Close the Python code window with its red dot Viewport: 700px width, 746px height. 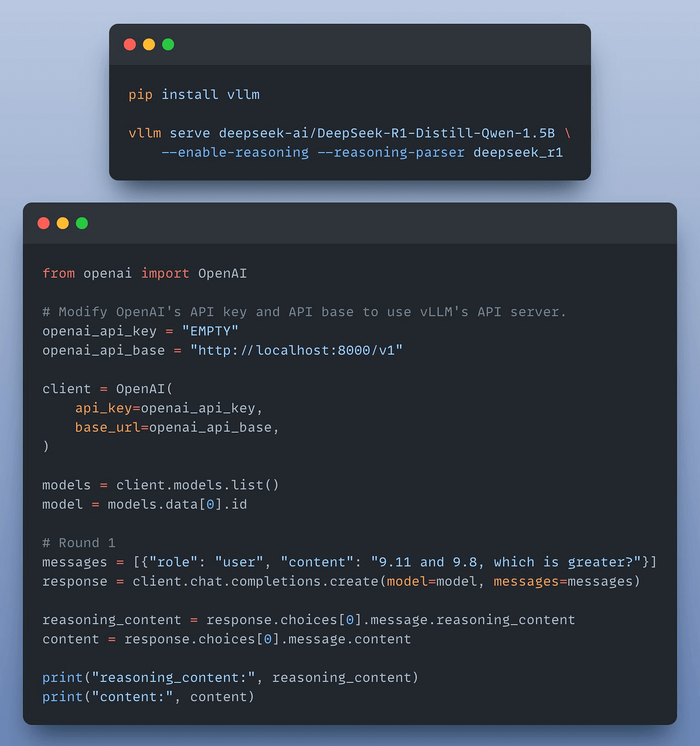44,223
